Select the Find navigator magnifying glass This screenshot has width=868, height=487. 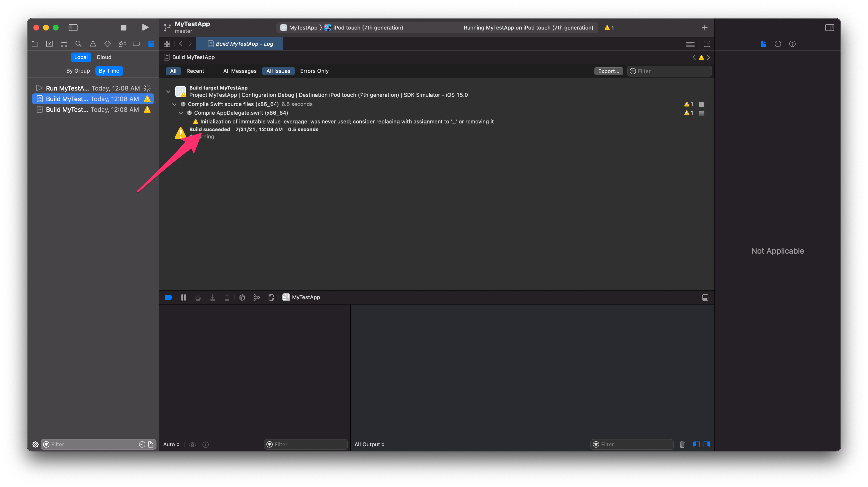[x=78, y=44]
